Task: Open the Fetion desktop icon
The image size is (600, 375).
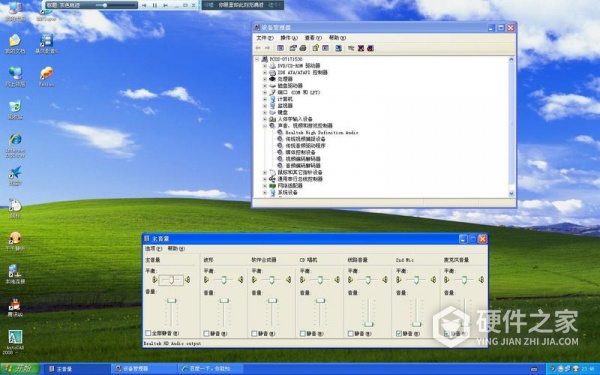Action: [x=46, y=77]
